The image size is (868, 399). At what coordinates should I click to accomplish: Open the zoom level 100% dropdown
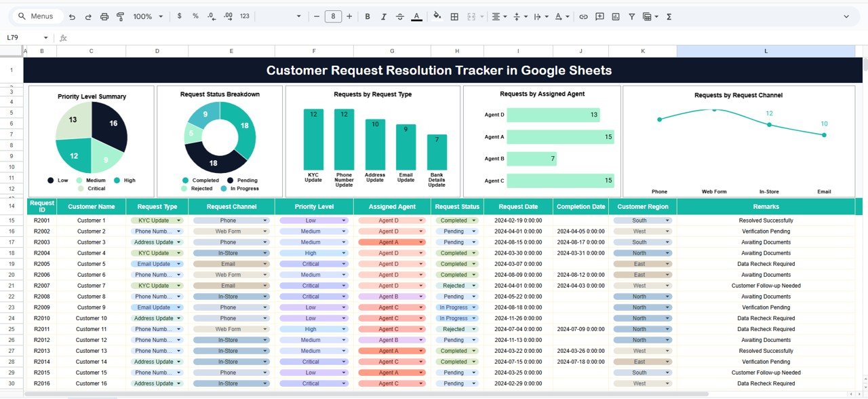(147, 16)
